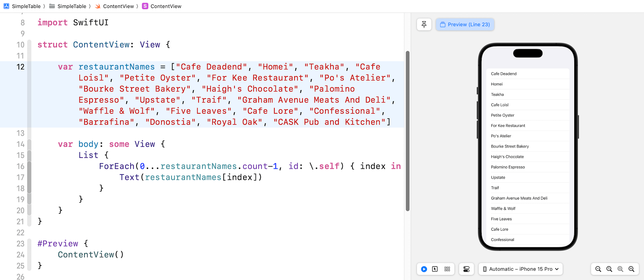
Task: Click the code editor vertical scrollbar
Action: (408, 131)
